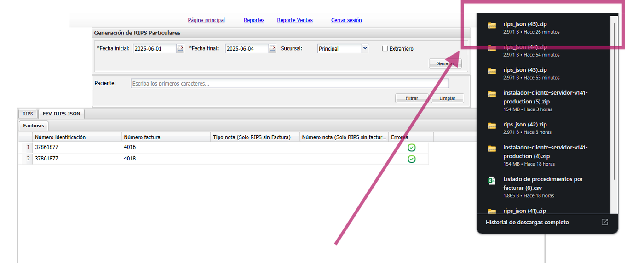Image resolution: width=644 pixels, height=263 pixels.
Task: Open the Facturas sub-tab
Action: tap(34, 125)
